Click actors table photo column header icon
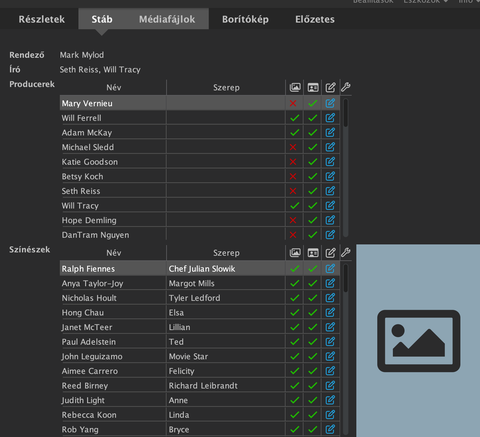480x437 pixels. (295, 253)
